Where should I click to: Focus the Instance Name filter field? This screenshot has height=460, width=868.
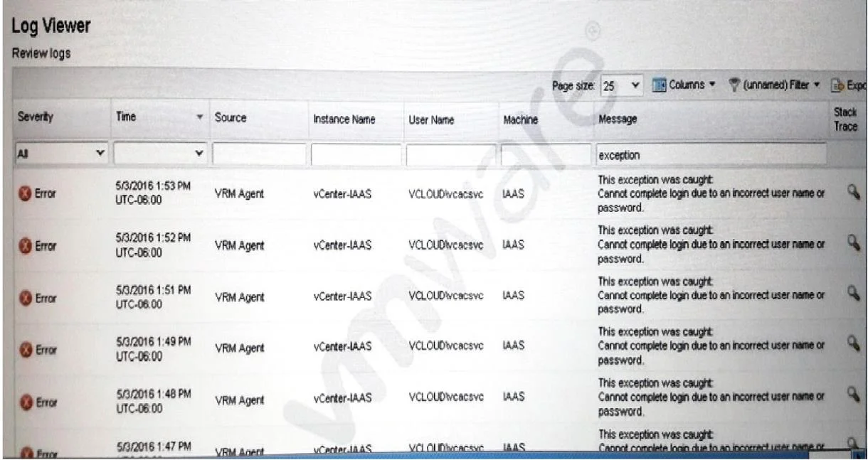coord(356,154)
